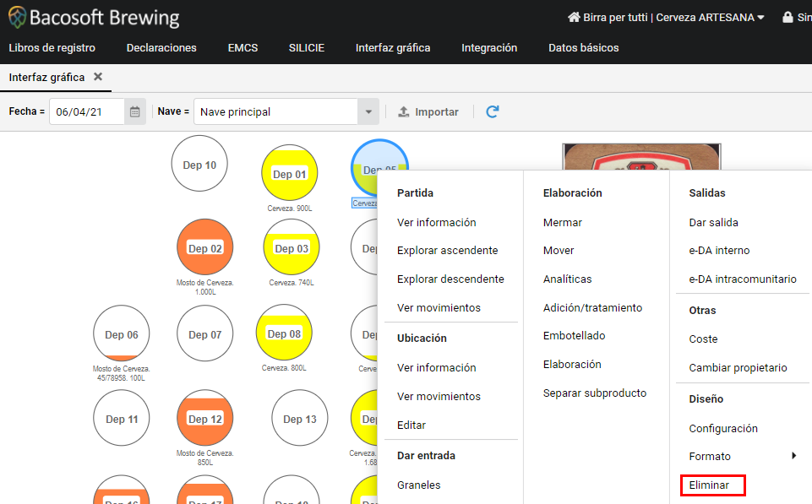This screenshot has width=812, height=504.
Task: Choose Editar in the context menu
Action: 411,425
